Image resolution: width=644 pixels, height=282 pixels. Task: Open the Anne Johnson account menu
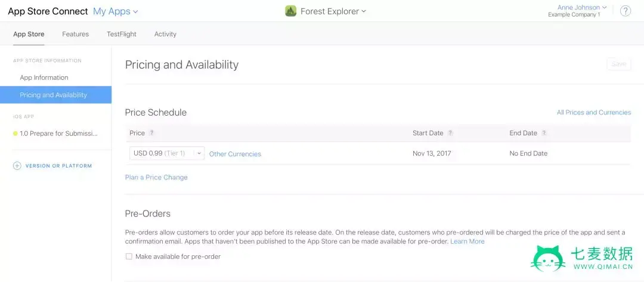coord(581,8)
